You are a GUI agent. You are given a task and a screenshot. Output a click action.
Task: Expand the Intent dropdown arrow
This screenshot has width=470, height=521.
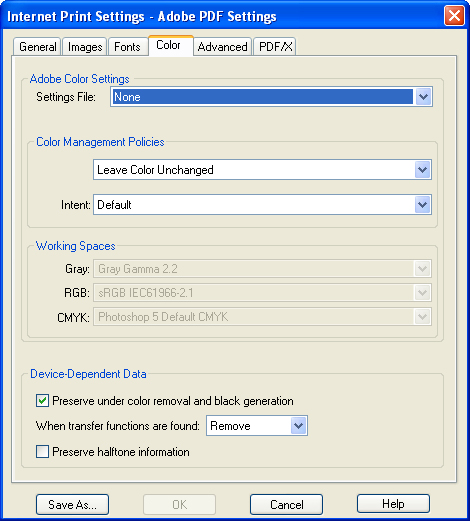[x=422, y=204]
